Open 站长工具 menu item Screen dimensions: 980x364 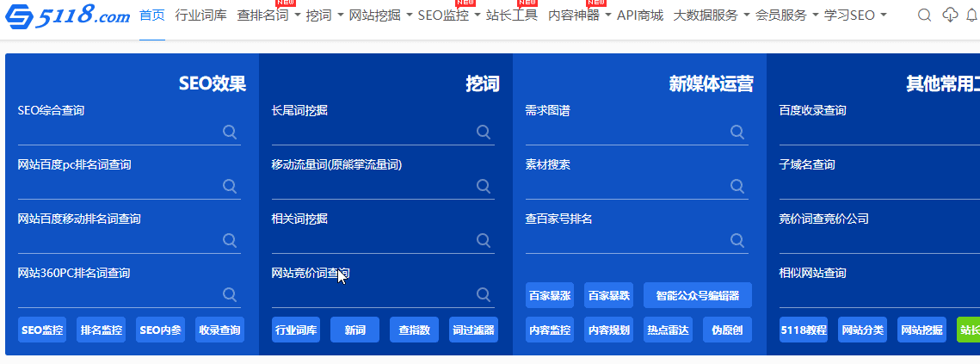tap(512, 15)
